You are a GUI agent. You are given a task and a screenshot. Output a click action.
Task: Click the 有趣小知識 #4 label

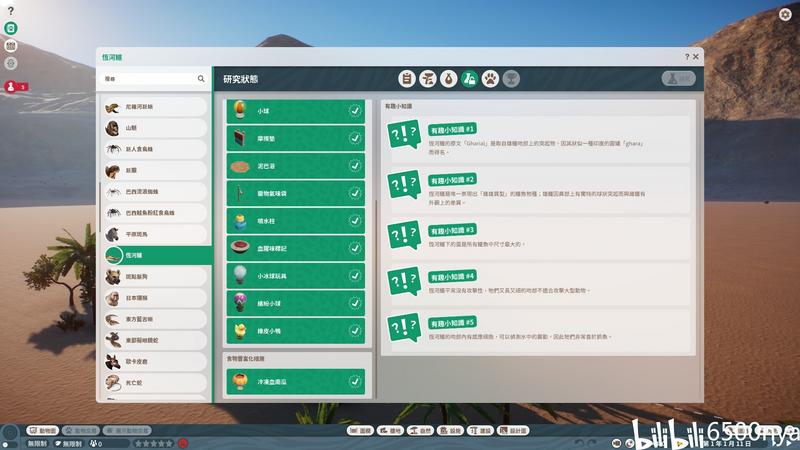pos(452,277)
